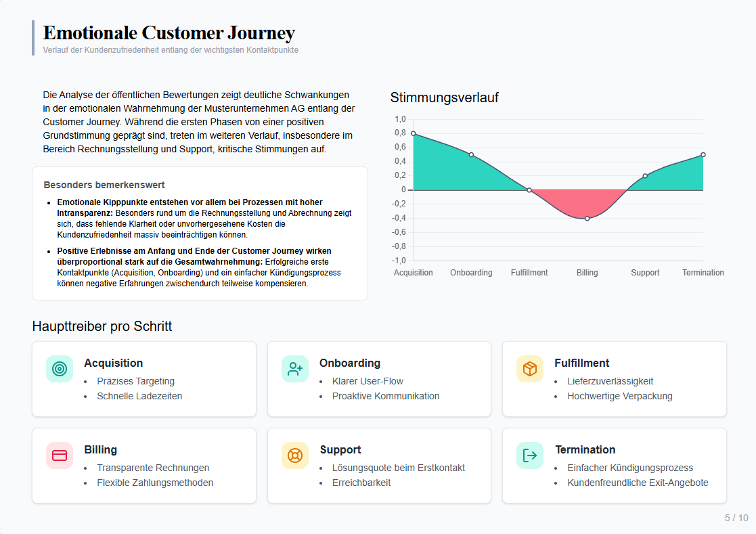Select the Acquisition card heading
This screenshot has height=534, width=756.
tap(113, 363)
